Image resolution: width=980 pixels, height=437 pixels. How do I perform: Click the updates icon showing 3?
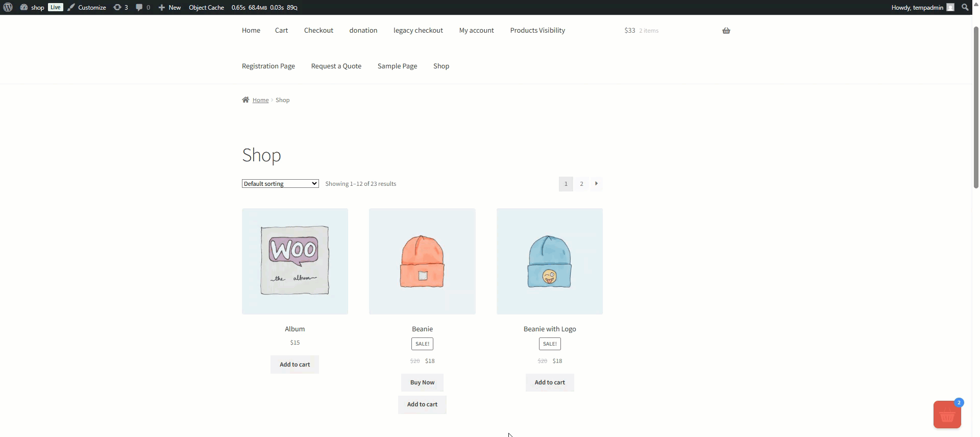(120, 7)
